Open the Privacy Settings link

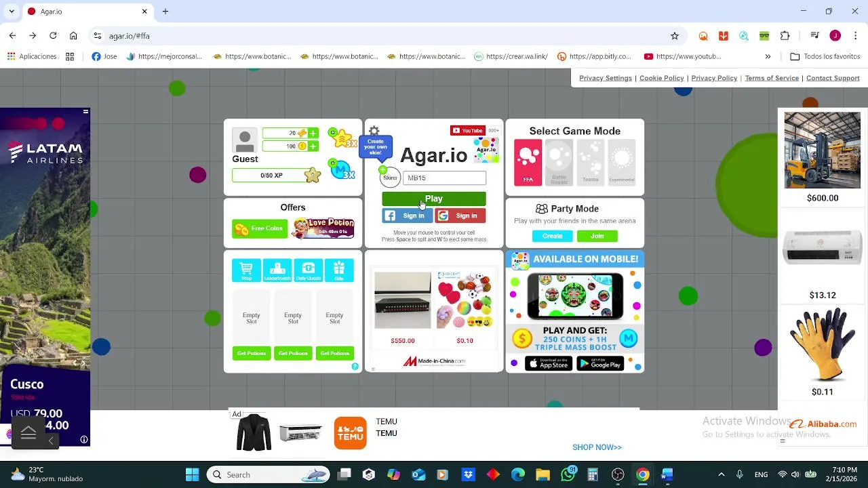(x=606, y=78)
